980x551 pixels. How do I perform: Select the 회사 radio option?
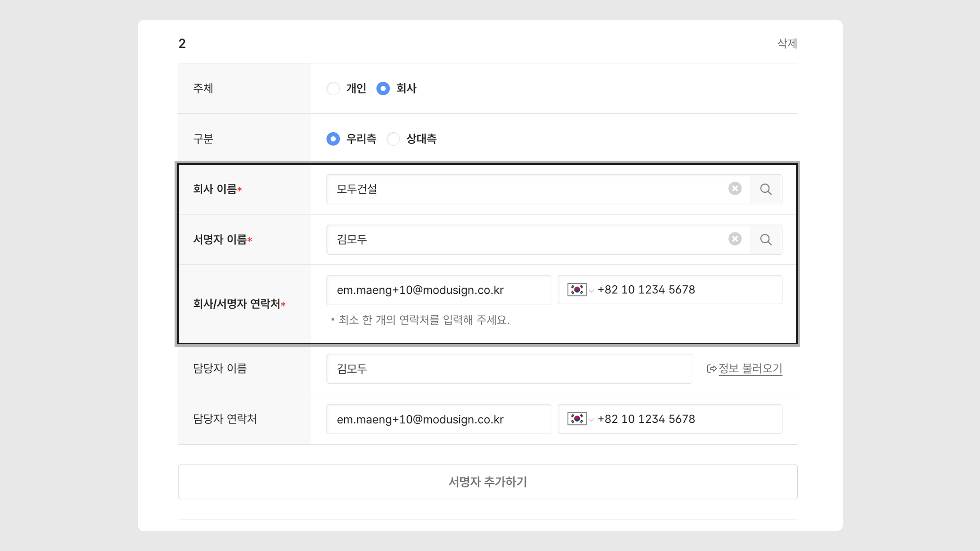(x=383, y=89)
